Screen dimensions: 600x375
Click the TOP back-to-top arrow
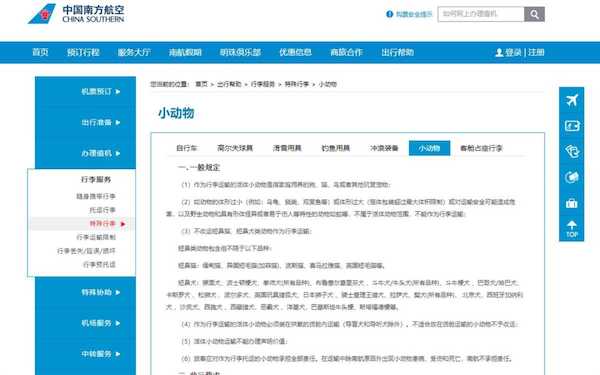tap(572, 229)
